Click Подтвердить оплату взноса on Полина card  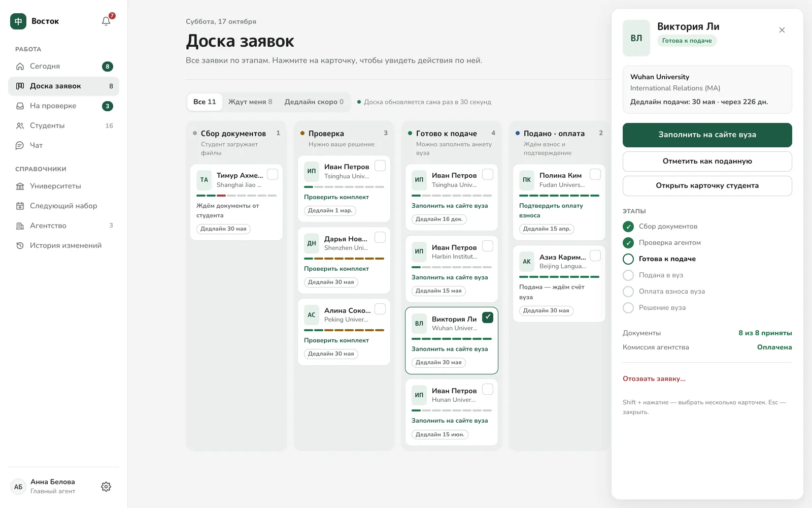coord(551,210)
